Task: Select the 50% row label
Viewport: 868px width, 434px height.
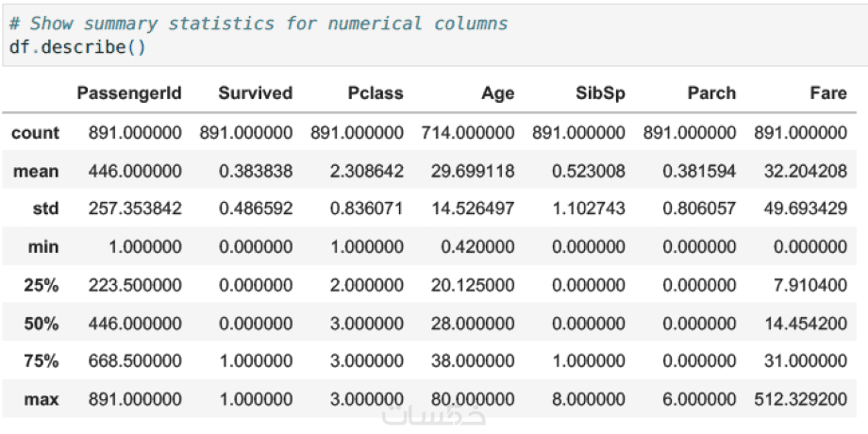Action: coord(42,324)
